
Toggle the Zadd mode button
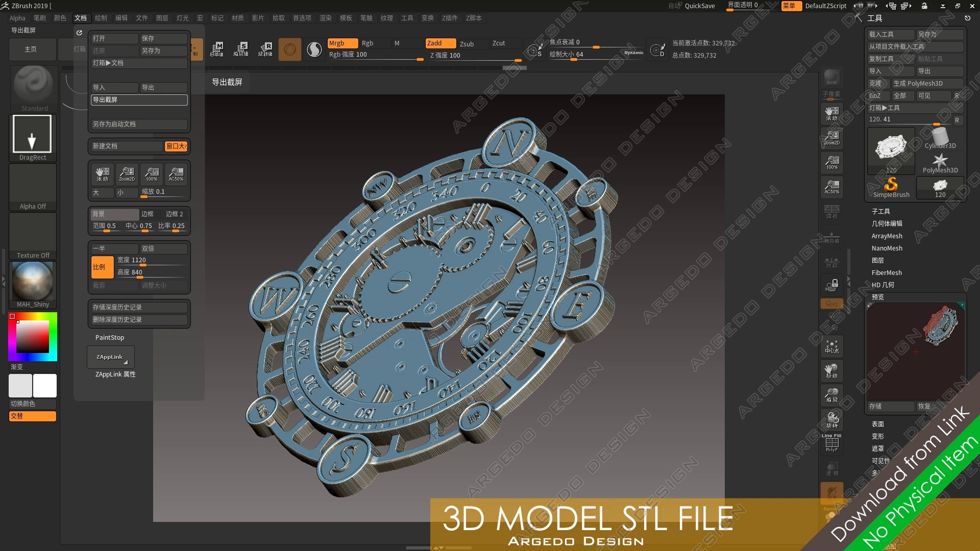click(x=441, y=43)
